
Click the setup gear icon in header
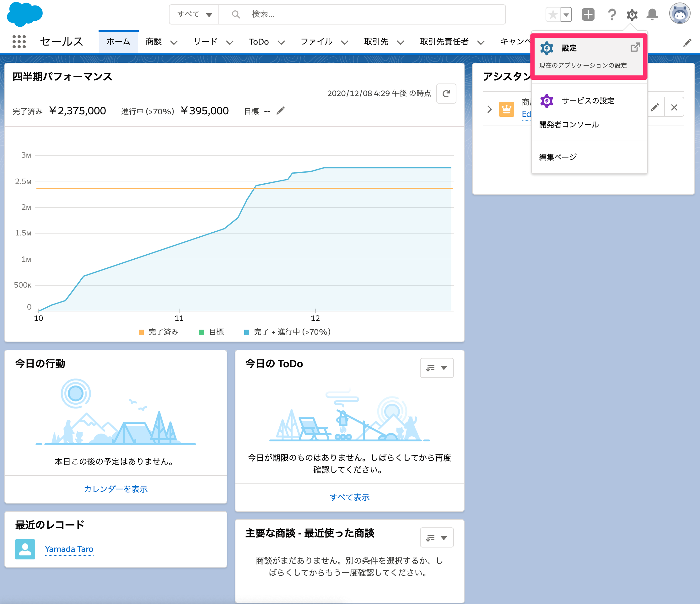tap(632, 14)
